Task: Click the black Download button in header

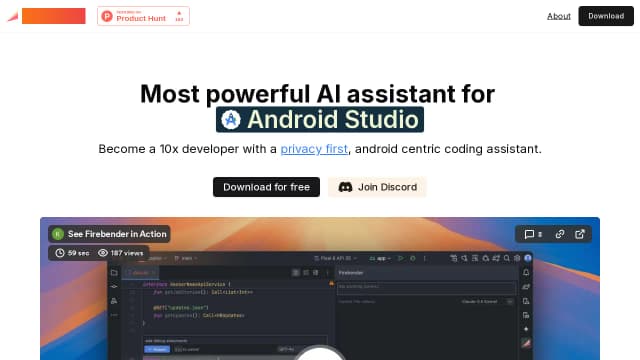Action: pos(606,16)
